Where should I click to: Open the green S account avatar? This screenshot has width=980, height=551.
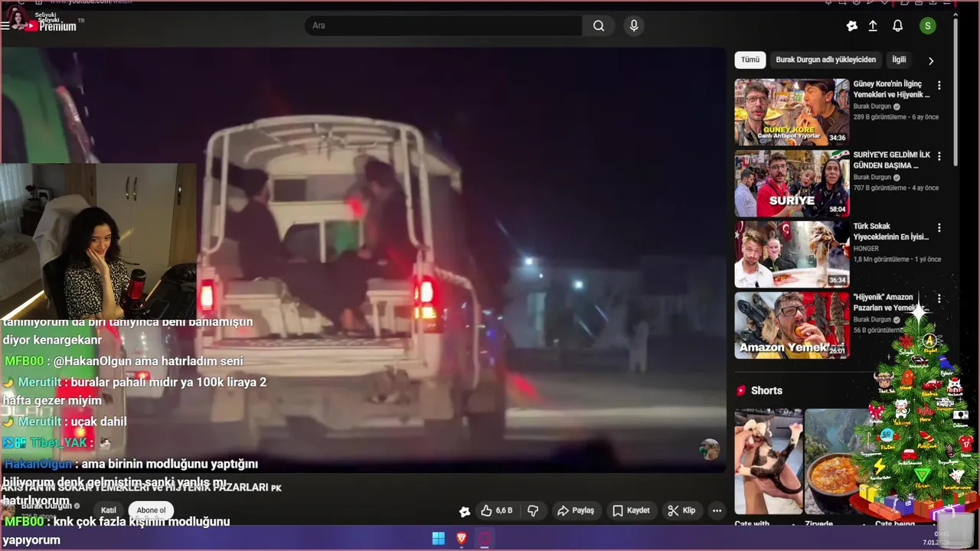pos(928,26)
